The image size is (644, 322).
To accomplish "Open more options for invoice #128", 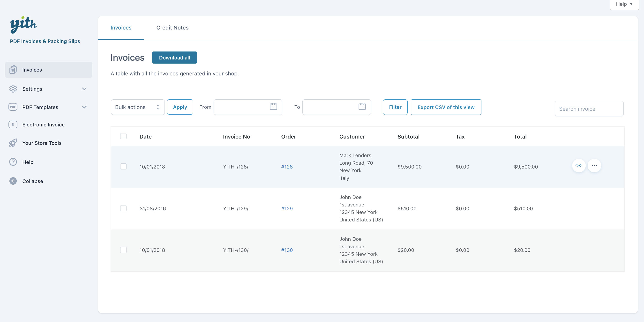I will click(594, 166).
